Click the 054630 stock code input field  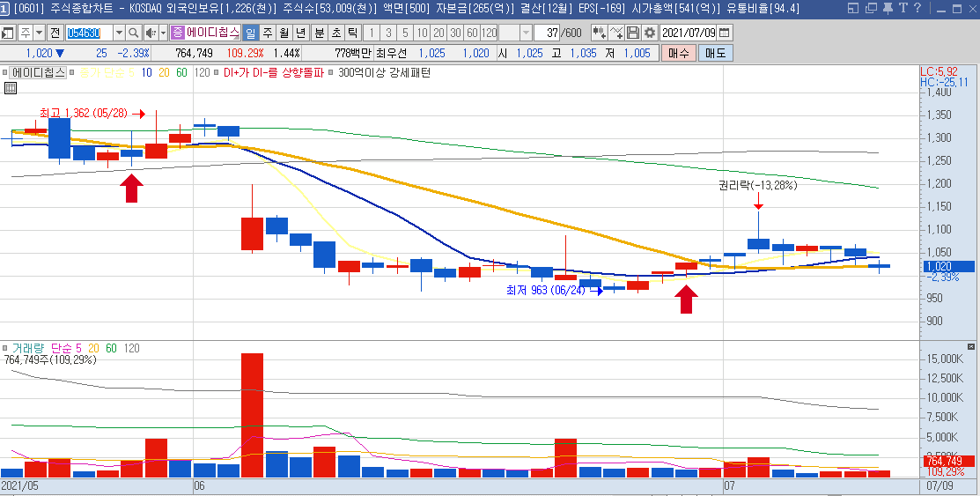pyautogui.click(x=89, y=33)
